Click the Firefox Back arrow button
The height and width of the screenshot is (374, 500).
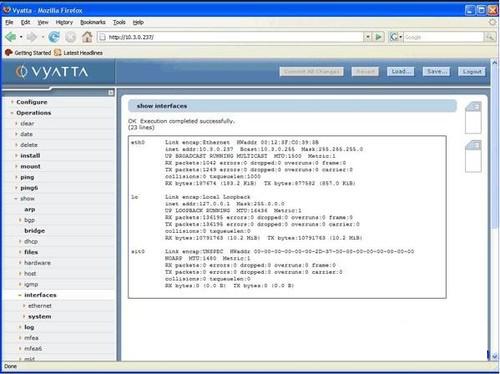[x=10, y=37]
